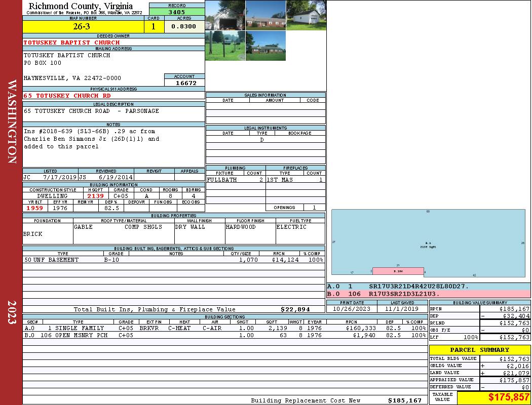Viewport: 532px width, 405px height.
Task: Select the B.0 Open Msnry Pch row
Action: (x=224, y=335)
